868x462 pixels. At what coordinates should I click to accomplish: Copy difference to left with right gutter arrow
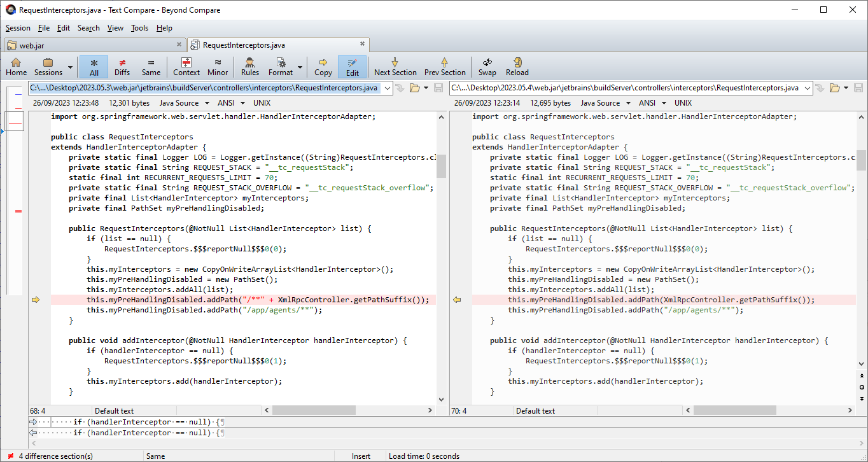(x=457, y=300)
